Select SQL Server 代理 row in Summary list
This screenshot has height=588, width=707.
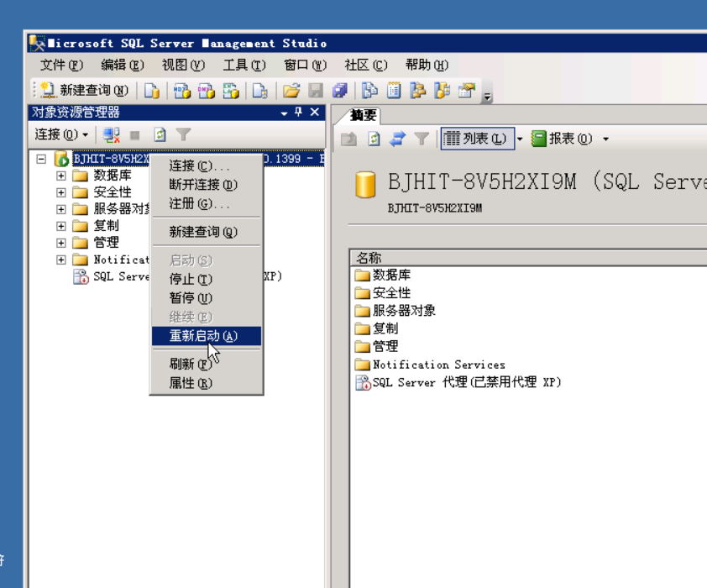pyautogui.click(x=458, y=382)
